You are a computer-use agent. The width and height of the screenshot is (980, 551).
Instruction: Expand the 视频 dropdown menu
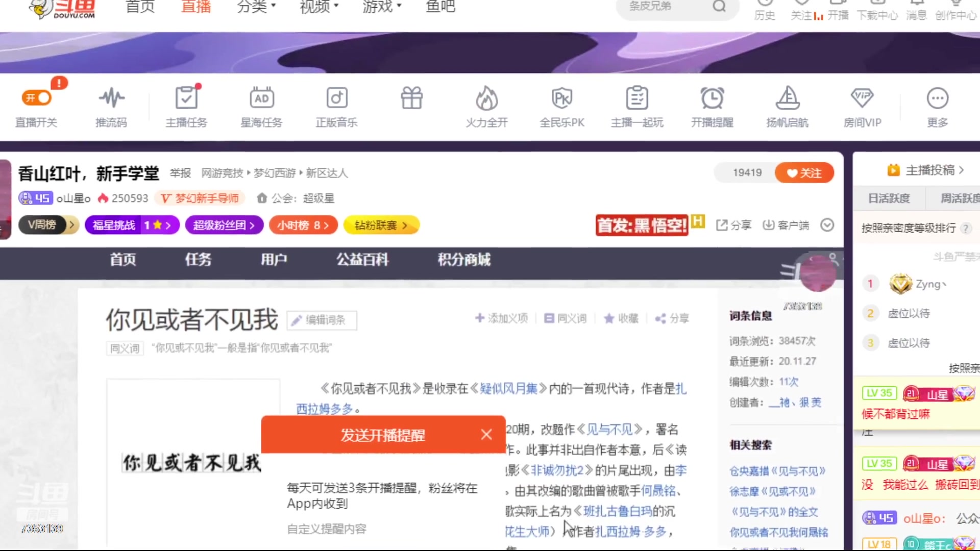319,6
